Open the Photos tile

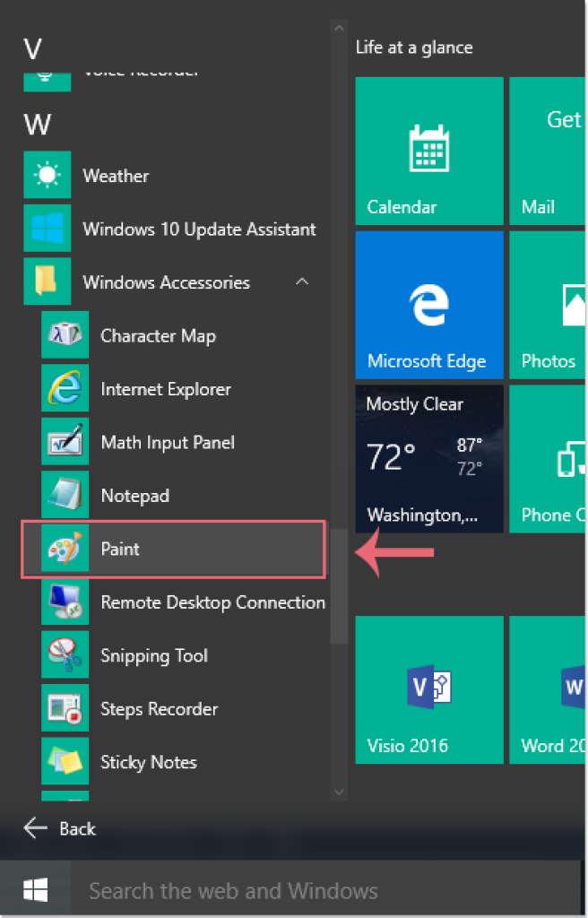(548, 305)
